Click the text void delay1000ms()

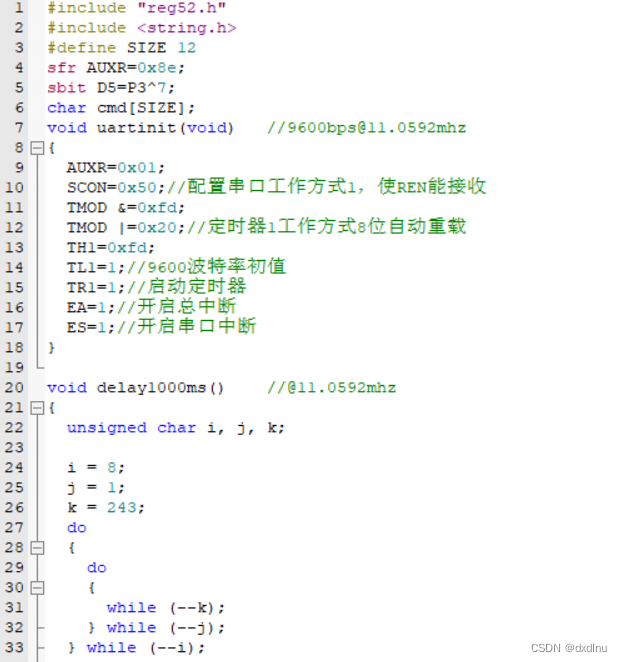(136, 388)
